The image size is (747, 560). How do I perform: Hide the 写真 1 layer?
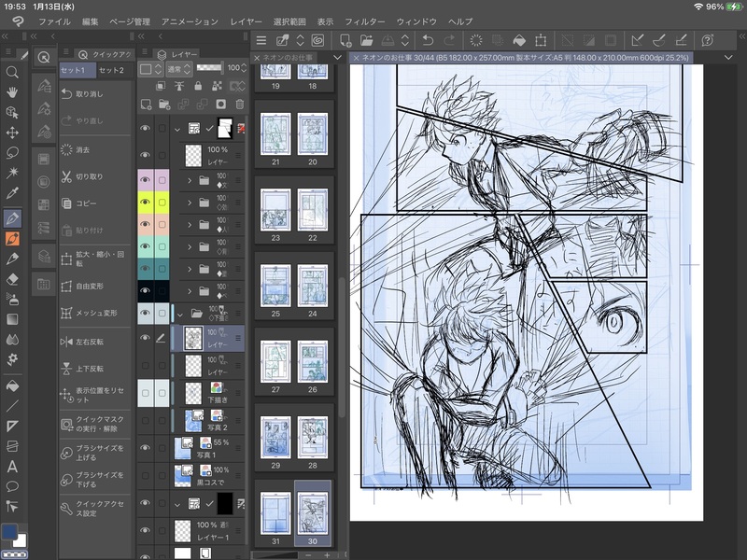pos(145,448)
